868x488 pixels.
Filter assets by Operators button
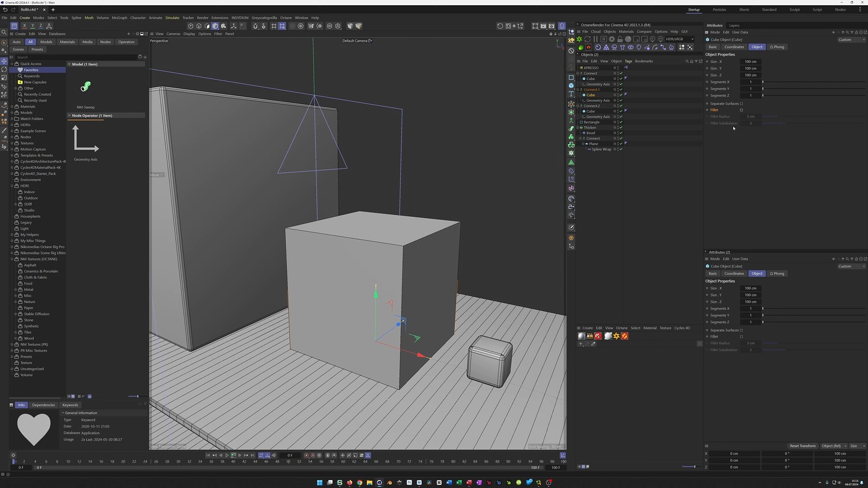126,42
